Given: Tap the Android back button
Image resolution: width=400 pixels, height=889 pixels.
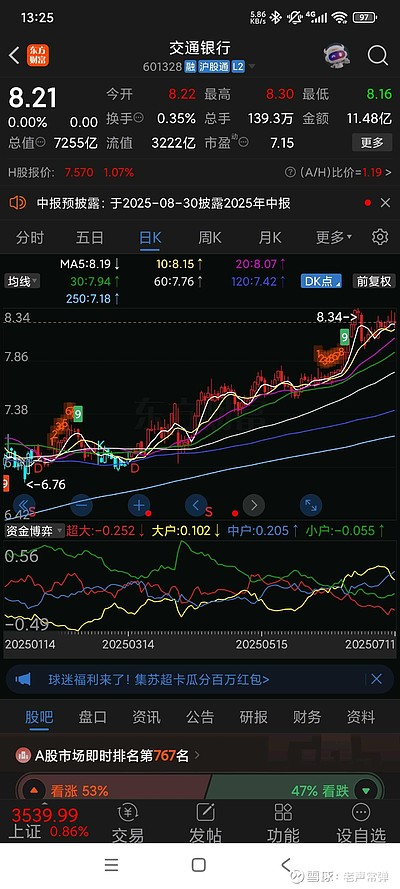Looking at the screenshot, I should [x=286, y=865].
